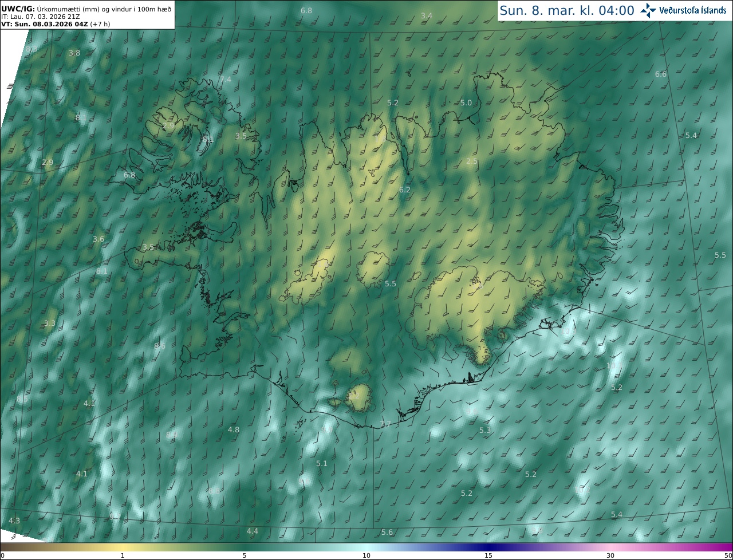Image resolution: width=733 pixels, height=560 pixels.
Task: Click the '30' label on the color scale
Action: click(610, 555)
